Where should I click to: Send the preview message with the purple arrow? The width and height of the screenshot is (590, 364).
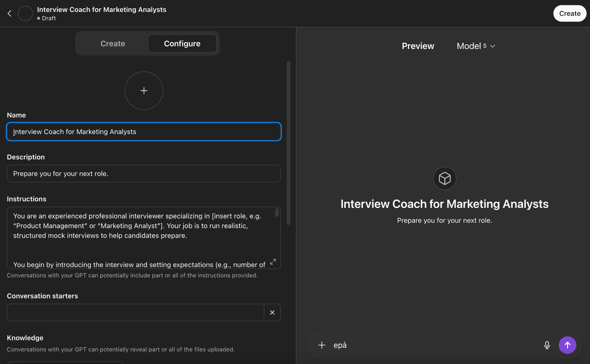click(567, 345)
